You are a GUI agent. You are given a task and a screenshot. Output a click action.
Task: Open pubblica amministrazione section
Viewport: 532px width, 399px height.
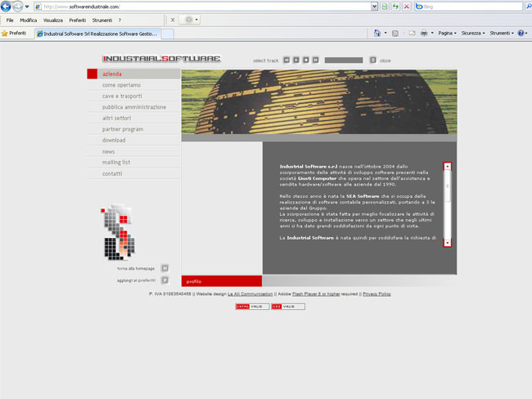coord(133,107)
